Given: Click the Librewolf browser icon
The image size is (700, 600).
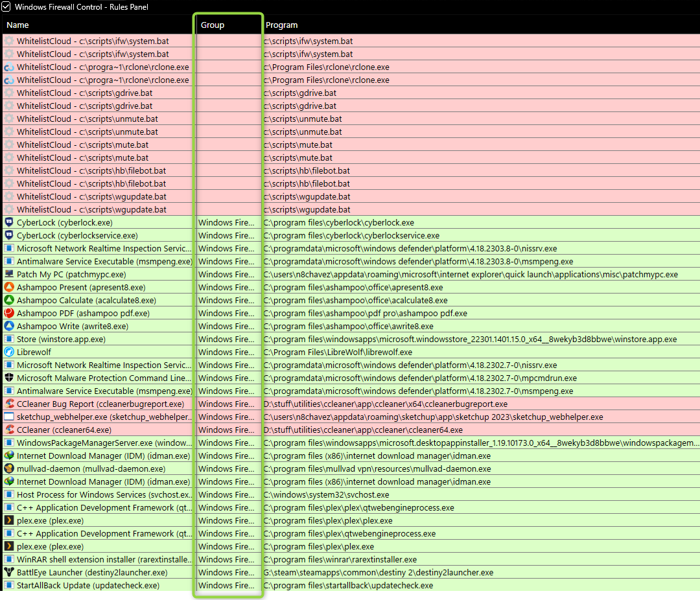Looking at the screenshot, I should 9,352.
